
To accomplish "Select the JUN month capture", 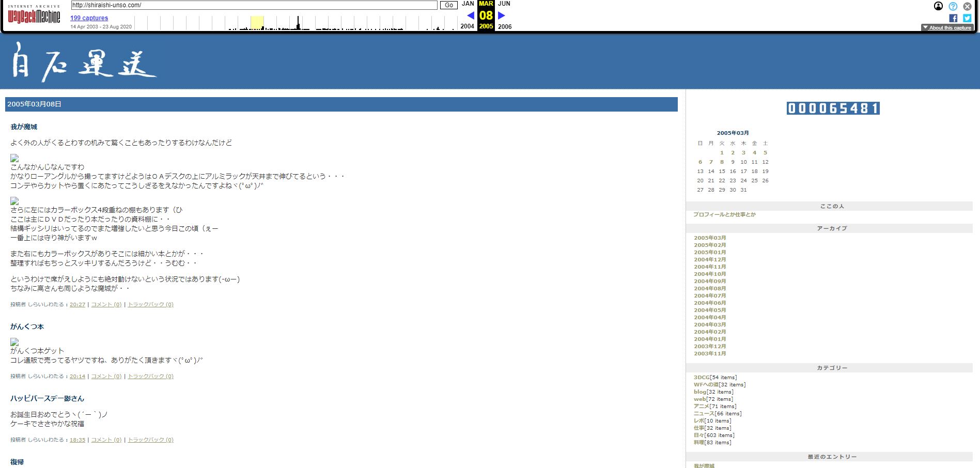I will 504,4.
